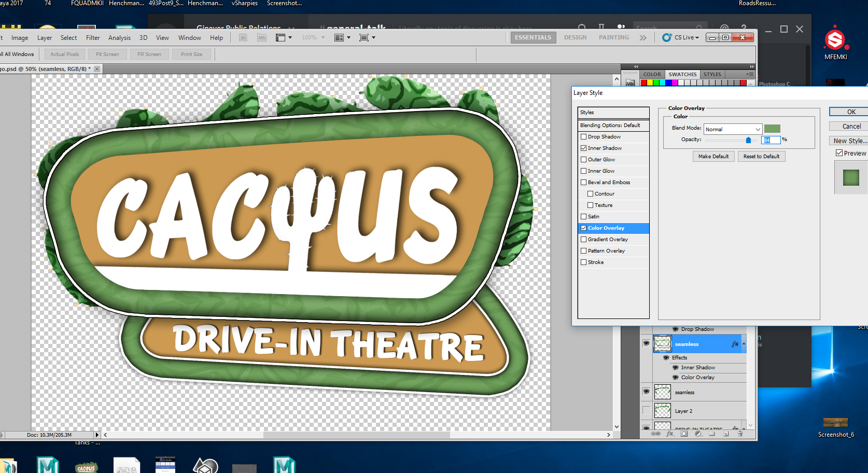
Task: Click Reset to Default button
Action: [761, 156]
